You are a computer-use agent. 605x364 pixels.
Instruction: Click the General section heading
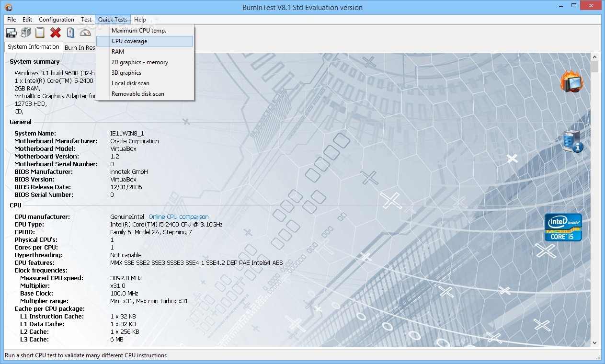[x=21, y=122]
